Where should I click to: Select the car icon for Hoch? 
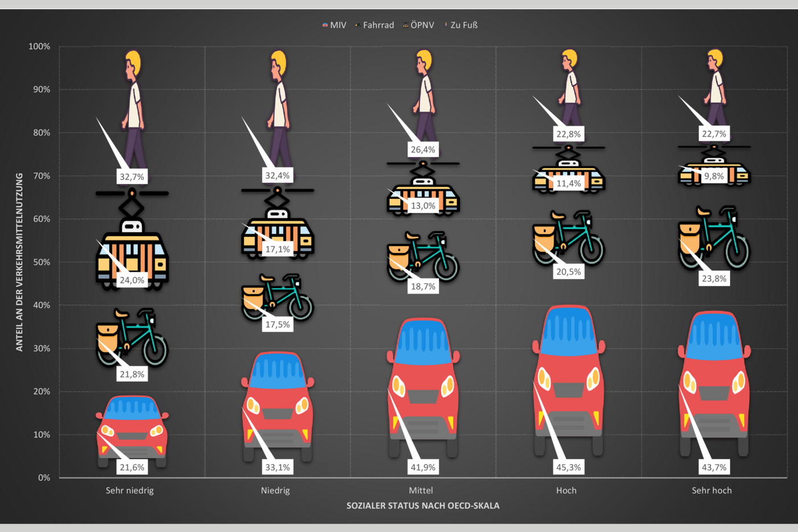click(x=569, y=380)
